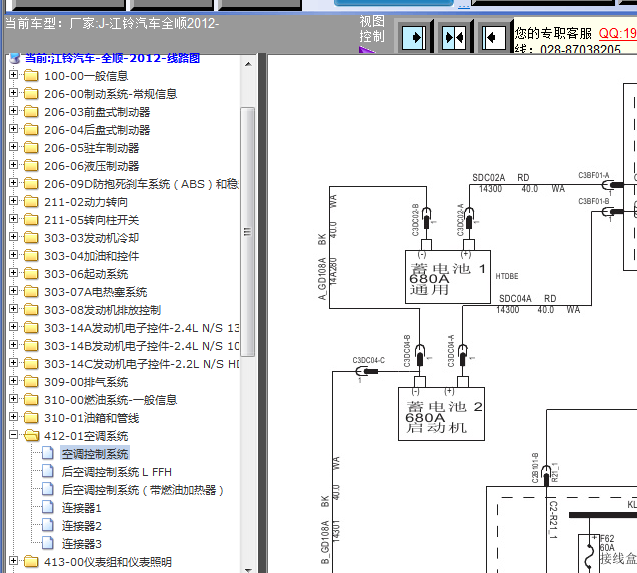Click the C3BF01-A connector label
This screenshot has height=573, width=637.
point(594,175)
